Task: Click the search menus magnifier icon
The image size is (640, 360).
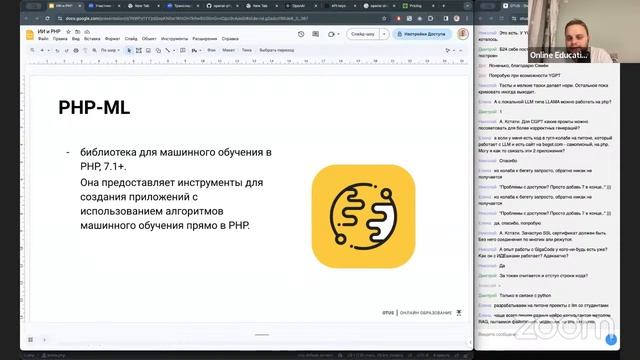Action: [x=32, y=50]
